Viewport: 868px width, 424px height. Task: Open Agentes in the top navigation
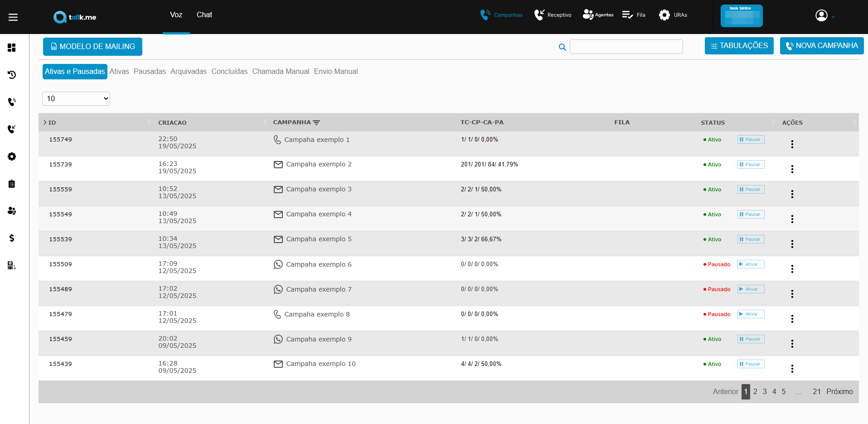(598, 15)
